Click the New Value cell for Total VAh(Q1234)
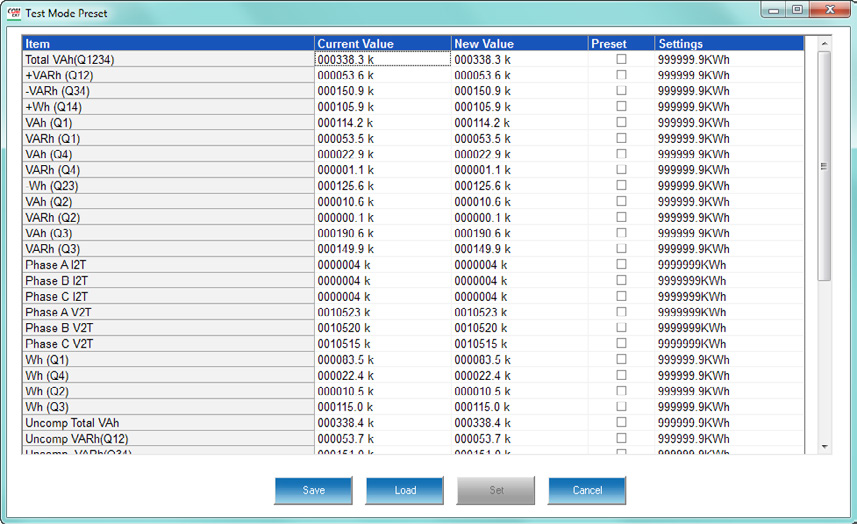 (x=519, y=60)
